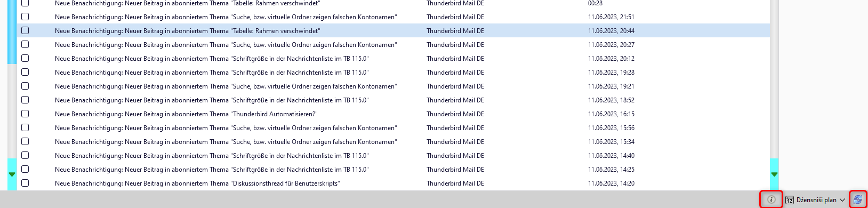The width and height of the screenshot is (868, 208).
Task: Tick the checkbox for the highlighted 20:44 message
Action: (25, 30)
